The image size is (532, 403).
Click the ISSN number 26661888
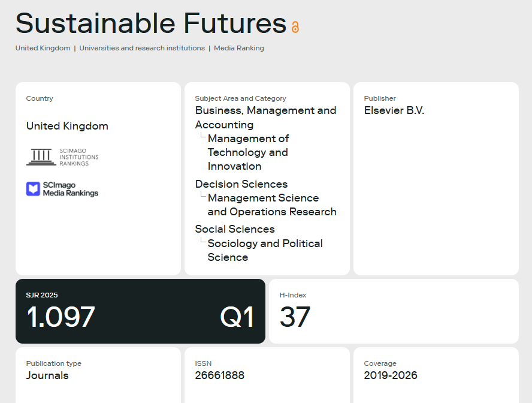coord(219,375)
